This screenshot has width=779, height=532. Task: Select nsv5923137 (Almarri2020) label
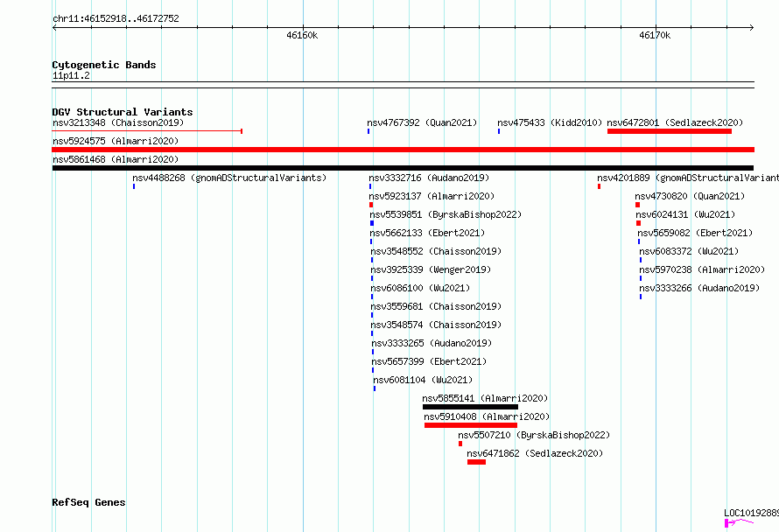click(432, 196)
